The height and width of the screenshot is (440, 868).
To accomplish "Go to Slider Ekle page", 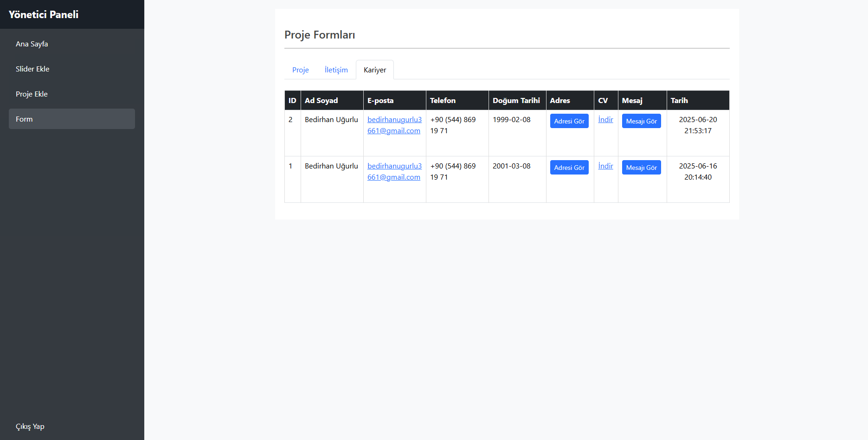I will [x=32, y=69].
